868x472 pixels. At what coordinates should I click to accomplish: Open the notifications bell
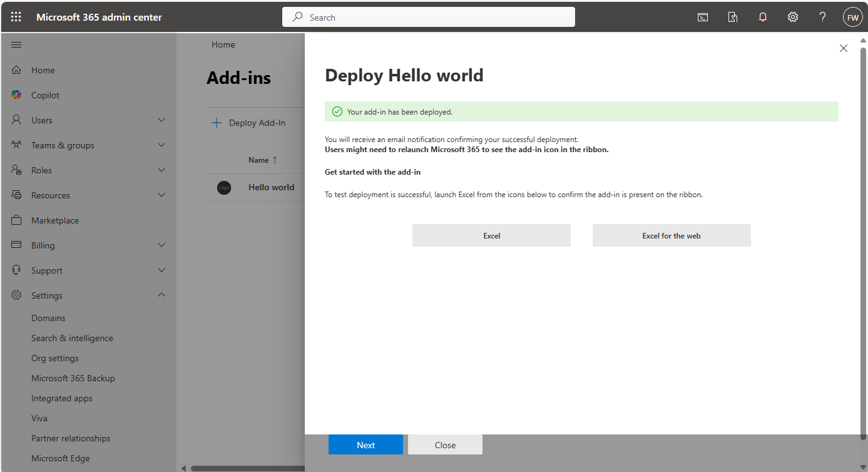(763, 17)
